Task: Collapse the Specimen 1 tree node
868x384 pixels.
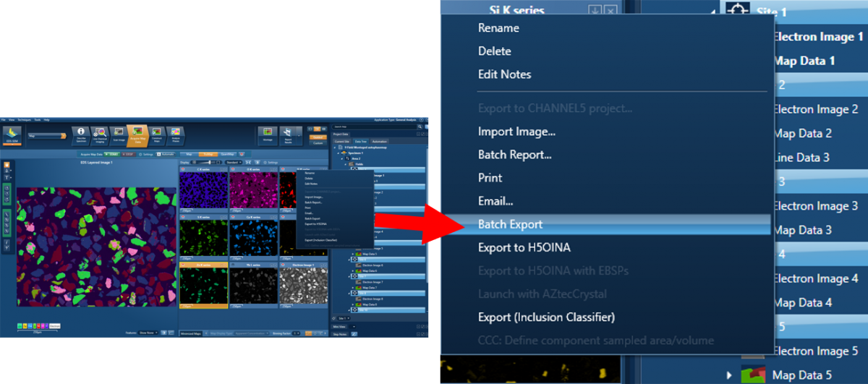Action: coord(339,153)
